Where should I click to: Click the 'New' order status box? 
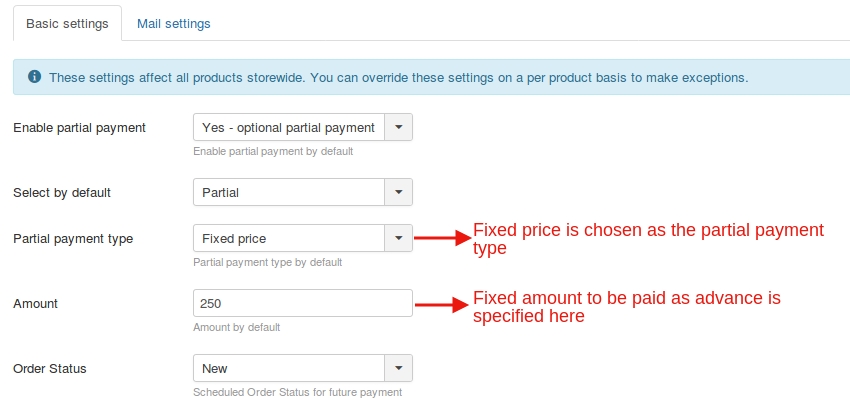pos(288,368)
